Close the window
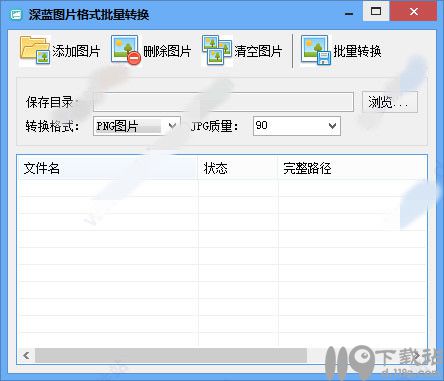 [414, 12]
